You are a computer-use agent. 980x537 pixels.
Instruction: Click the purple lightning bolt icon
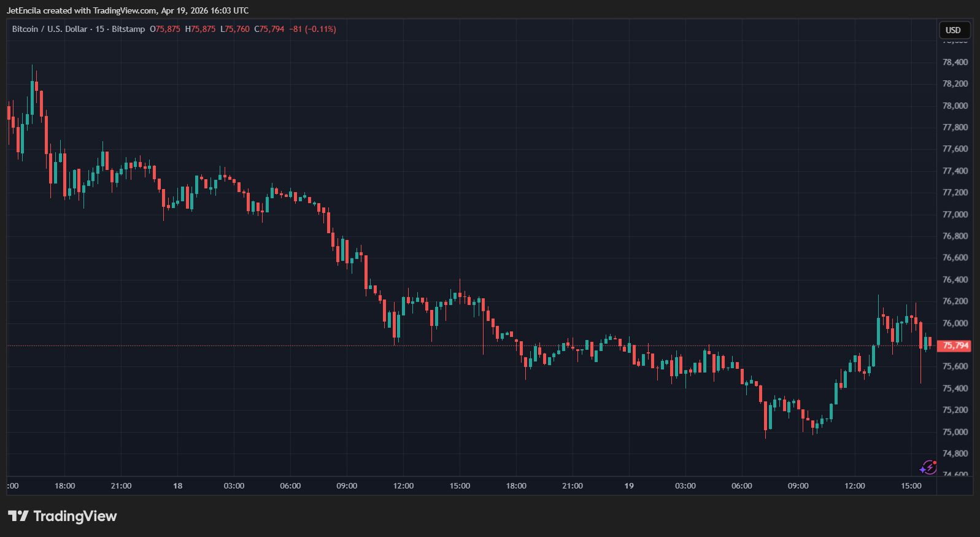pyautogui.click(x=928, y=468)
